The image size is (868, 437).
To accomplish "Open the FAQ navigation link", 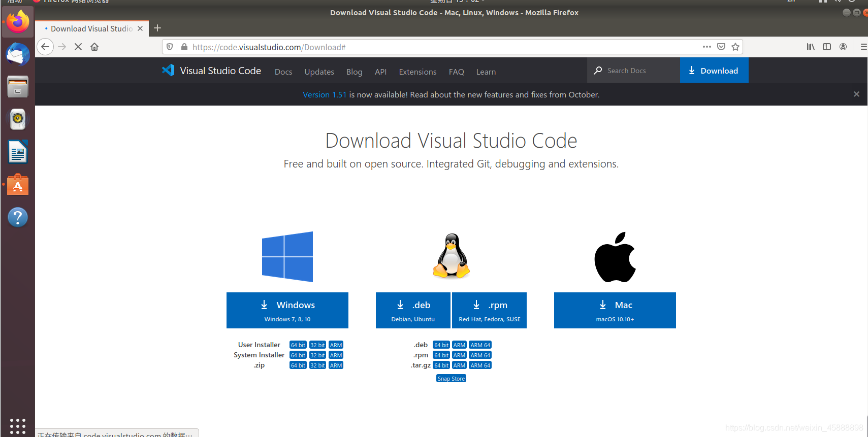I will click(457, 72).
